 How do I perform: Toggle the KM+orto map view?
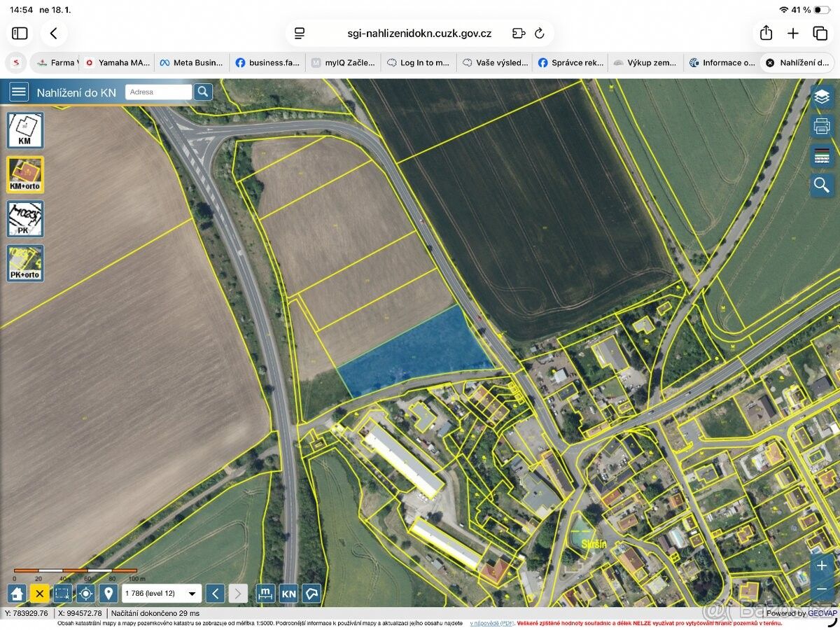coord(25,174)
